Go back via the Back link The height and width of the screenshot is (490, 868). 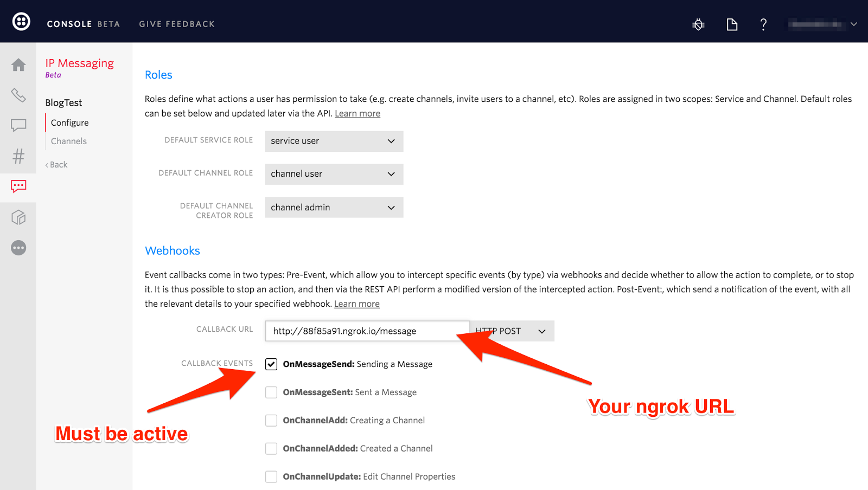pos(56,165)
